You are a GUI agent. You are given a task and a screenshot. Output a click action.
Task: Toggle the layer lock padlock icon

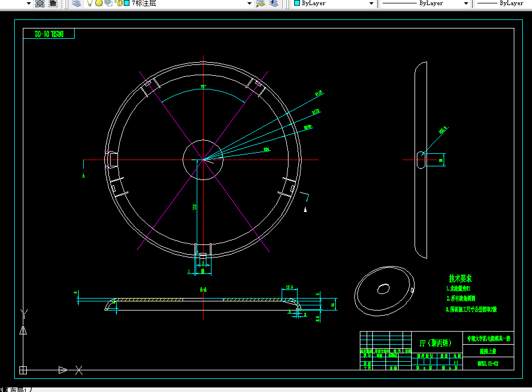click(119, 3)
